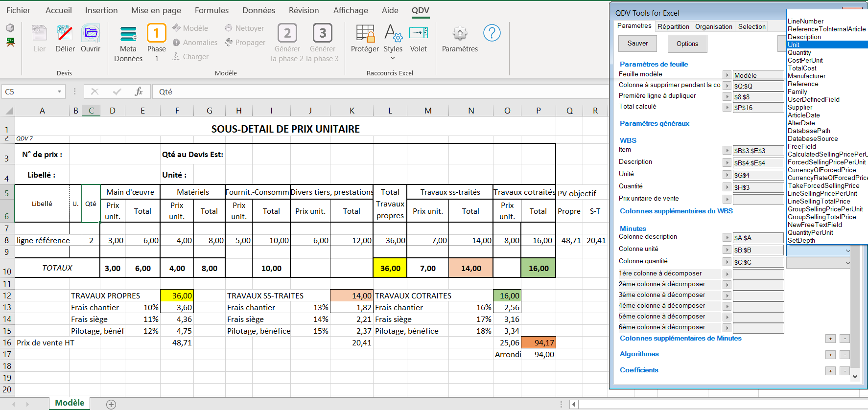868x410 pixels.
Task: Choose TotalCost in the field list
Action: point(802,68)
